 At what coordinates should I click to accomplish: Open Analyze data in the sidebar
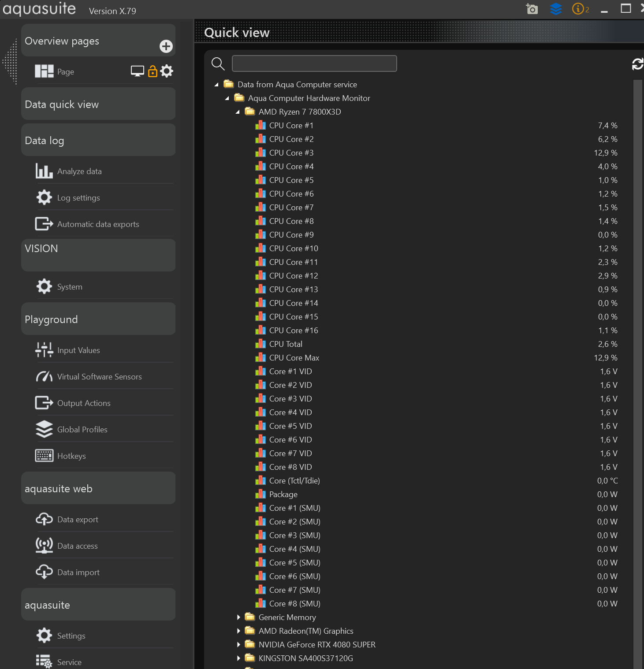coord(79,171)
